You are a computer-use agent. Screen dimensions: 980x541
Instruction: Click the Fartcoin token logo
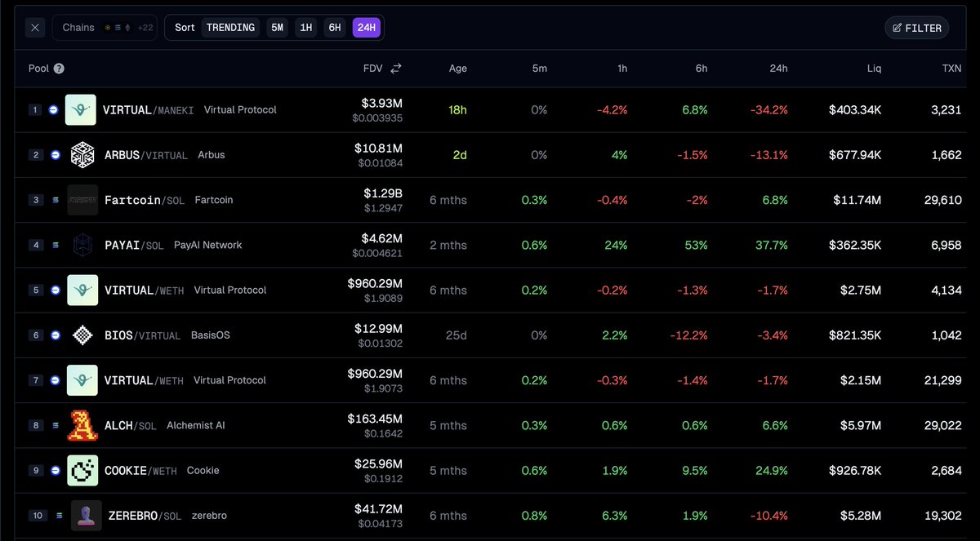[x=82, y=200]
